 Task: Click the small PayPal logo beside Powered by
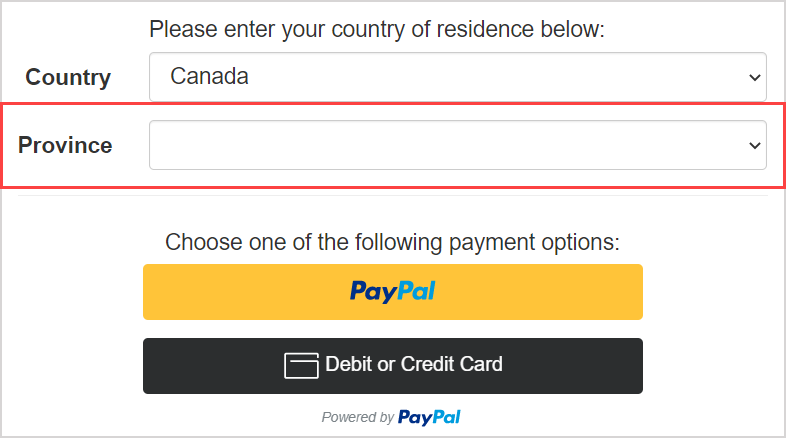coord(429,417)
